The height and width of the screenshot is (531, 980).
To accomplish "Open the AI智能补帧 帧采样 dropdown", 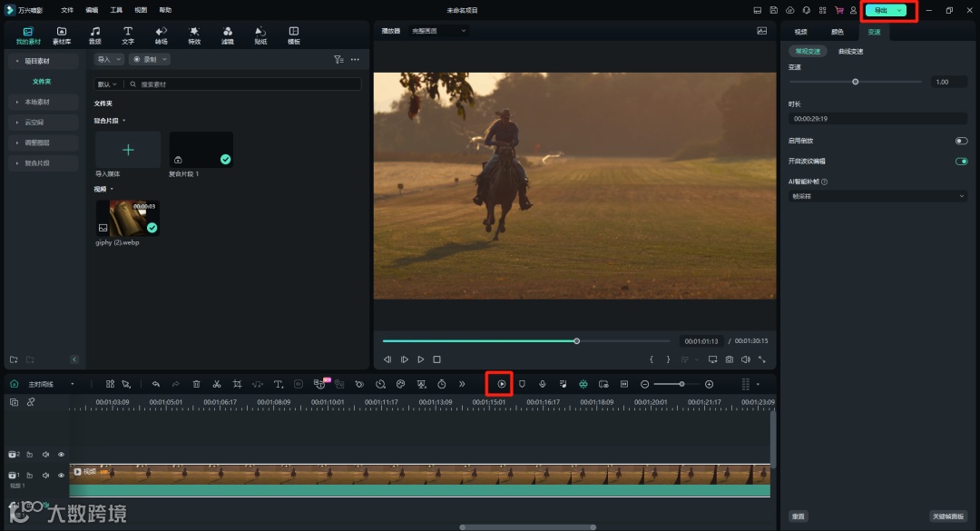I will click(877, 195).
